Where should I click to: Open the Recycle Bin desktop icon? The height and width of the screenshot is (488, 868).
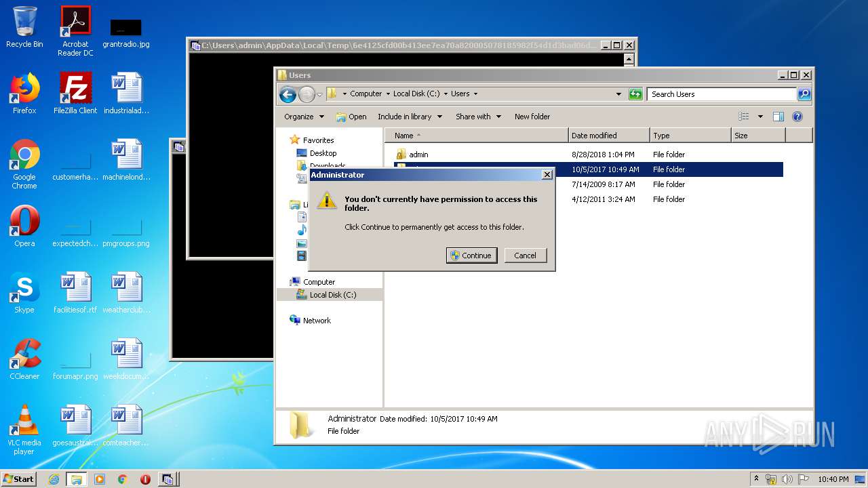click(x=24, y=27)
